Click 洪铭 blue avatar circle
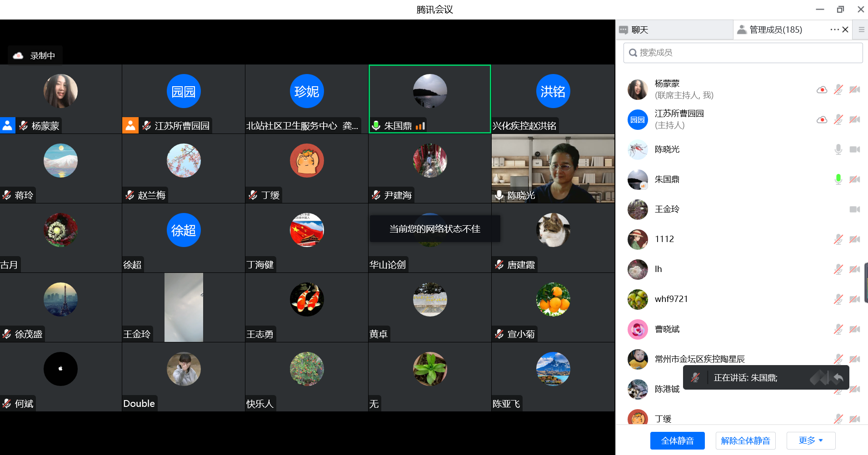This screenshot has width=868, height=455. (x=553, y=91)
